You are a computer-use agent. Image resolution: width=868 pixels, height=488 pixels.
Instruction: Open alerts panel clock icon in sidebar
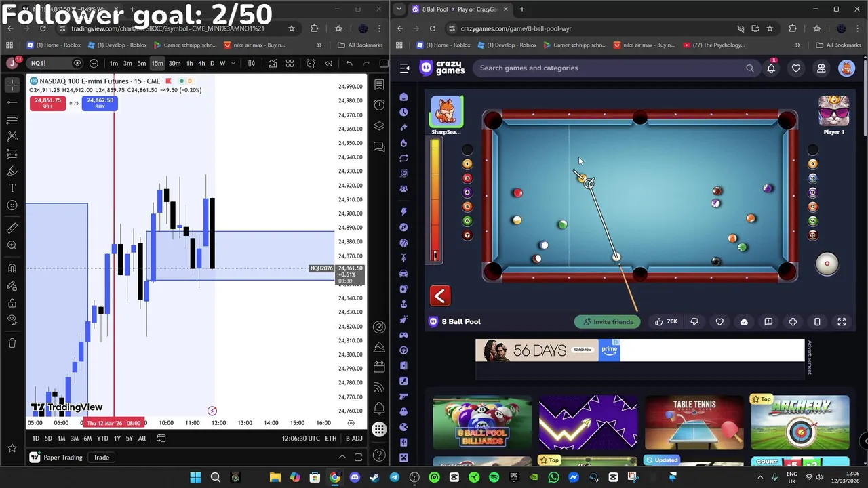pos(379,105)
